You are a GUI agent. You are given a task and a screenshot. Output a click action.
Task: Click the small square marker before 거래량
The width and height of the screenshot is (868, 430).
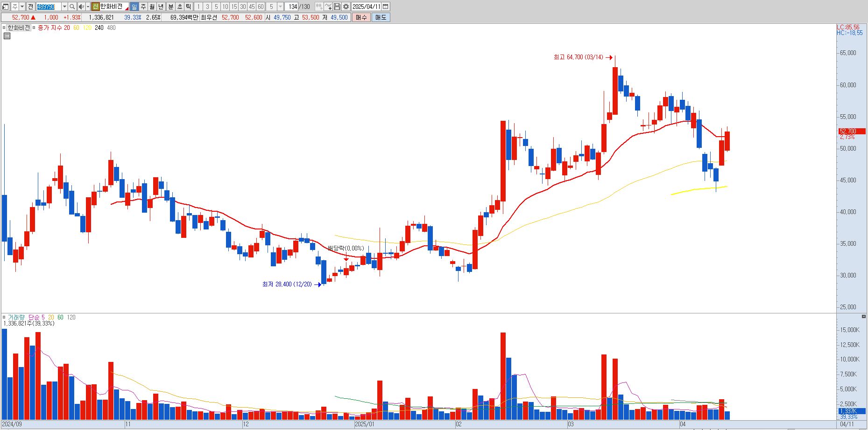(x=4, y=317)
